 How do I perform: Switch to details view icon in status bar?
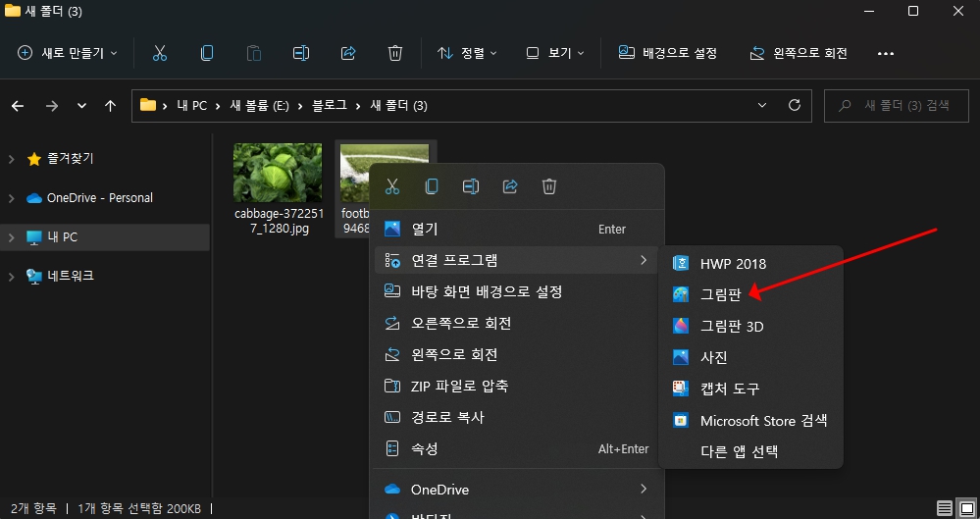pyautogui.click(x=945, y=508)
